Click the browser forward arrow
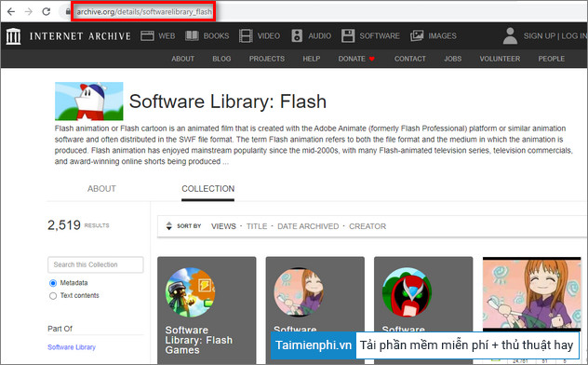The height and width of the screenshot is (365, 588). [x=29, y=11]
